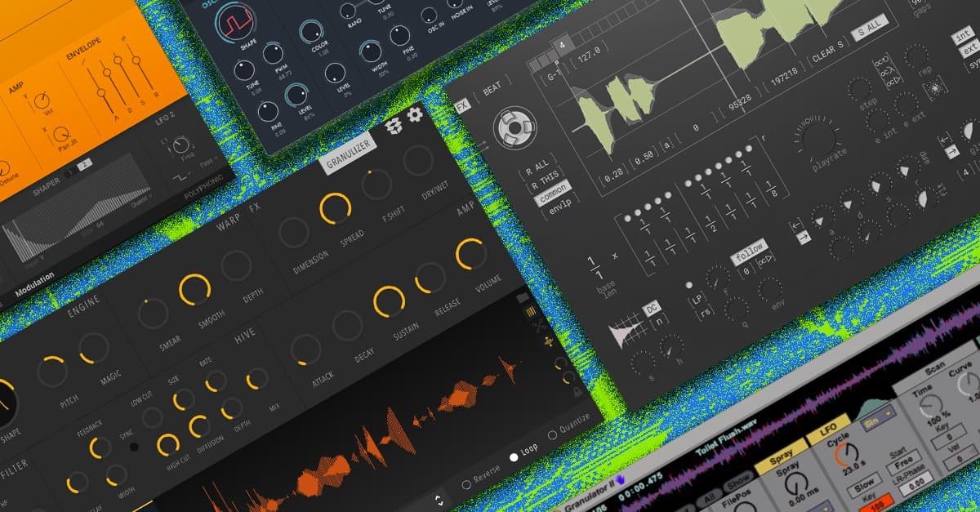Adjust the Spread knob in the FX section
This screenshot has height=512, width=980.
[336, 209]
